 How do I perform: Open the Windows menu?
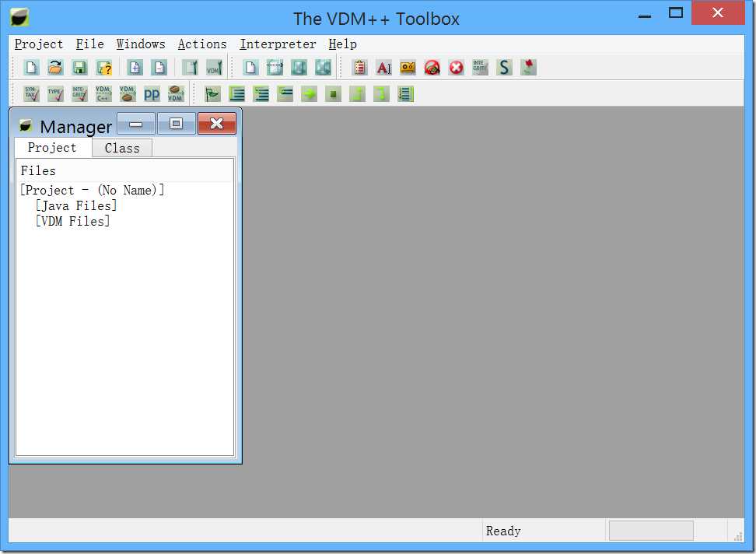141,44
